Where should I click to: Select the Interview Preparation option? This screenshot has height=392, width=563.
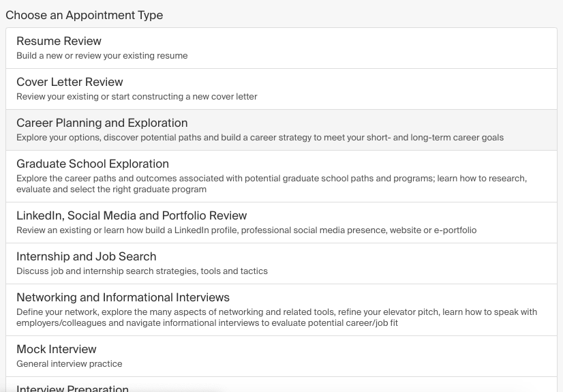(x=281, y=385)
